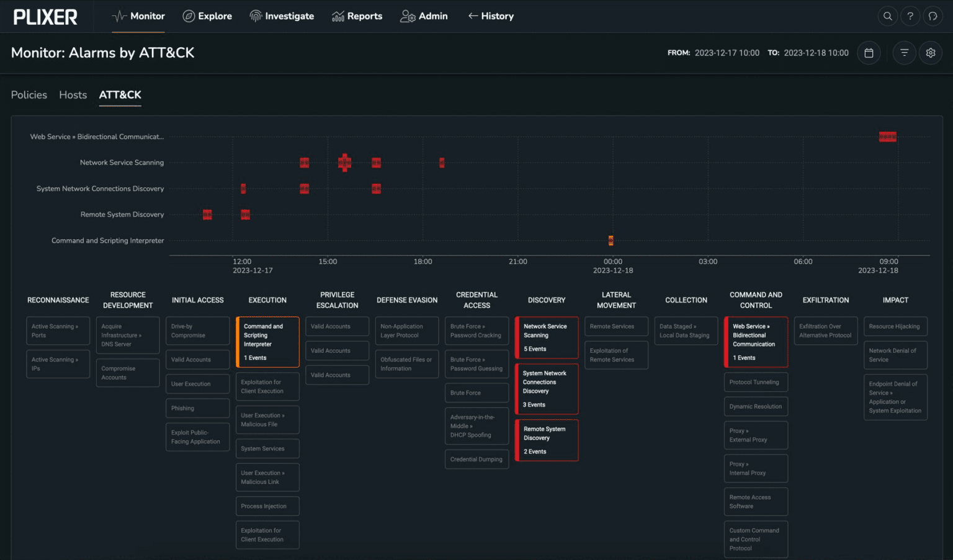The width and height of the screenshot is (953, 560).
Task: Click the Web Service event marker on timeline
Action: (887, 137)
